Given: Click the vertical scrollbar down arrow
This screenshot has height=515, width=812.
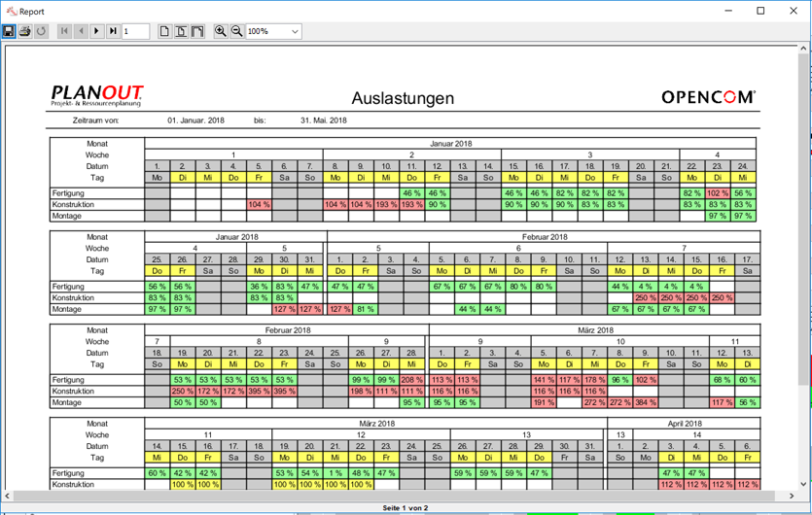Looking at the screenshot, I should click(x=803, y=485).
